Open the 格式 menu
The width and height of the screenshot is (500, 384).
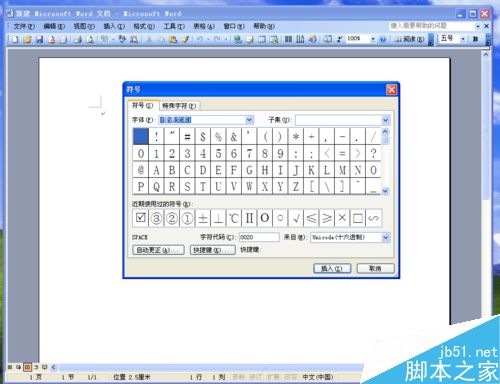(144, 26)
